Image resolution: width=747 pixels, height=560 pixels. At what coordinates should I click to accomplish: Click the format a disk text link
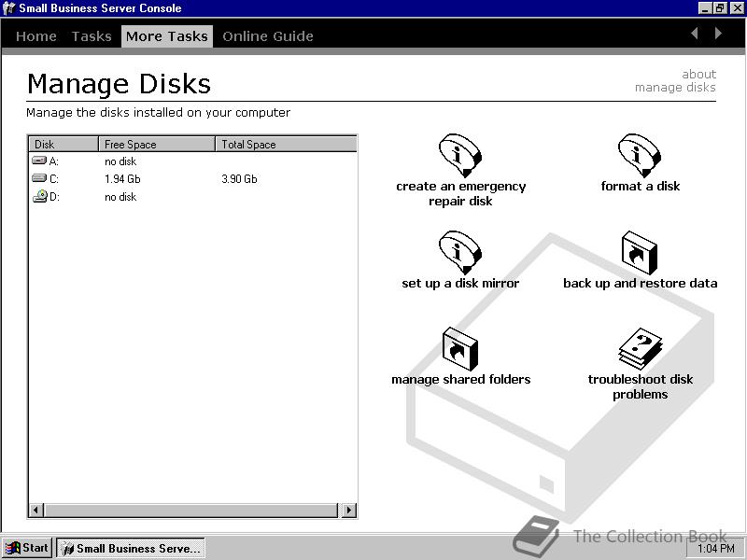click(x=641, y=186)
